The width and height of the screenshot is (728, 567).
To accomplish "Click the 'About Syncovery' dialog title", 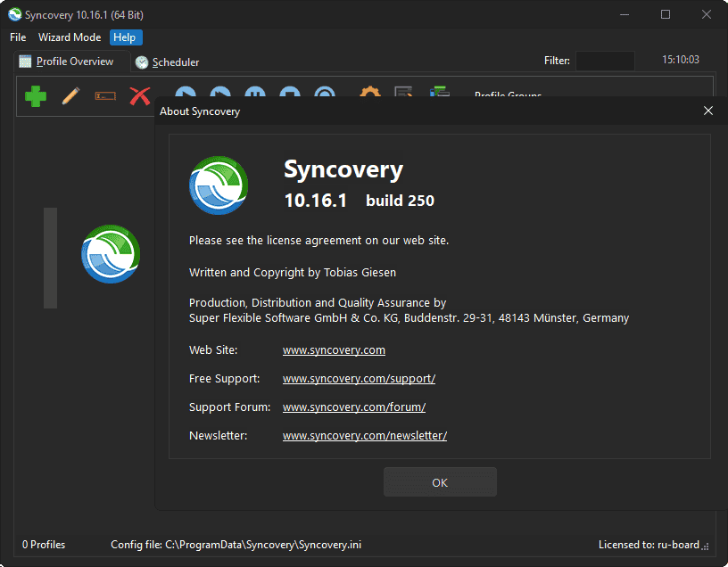I will pos(200,111).
